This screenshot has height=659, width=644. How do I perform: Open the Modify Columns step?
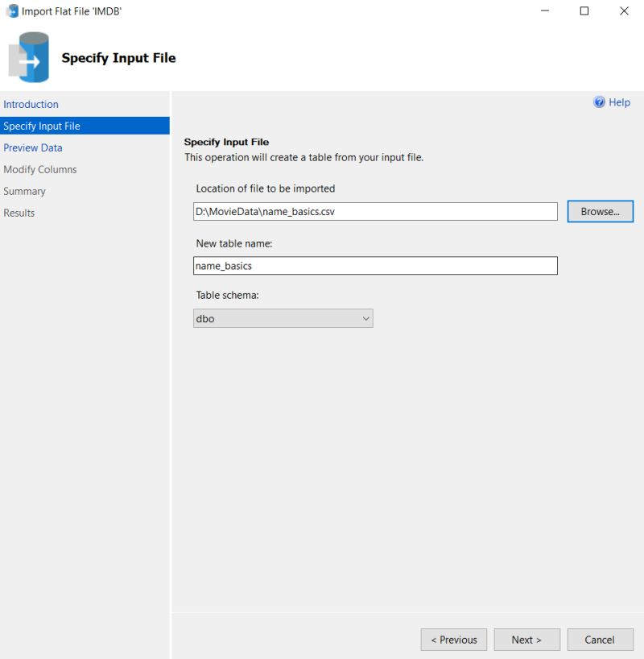point(39,169)
